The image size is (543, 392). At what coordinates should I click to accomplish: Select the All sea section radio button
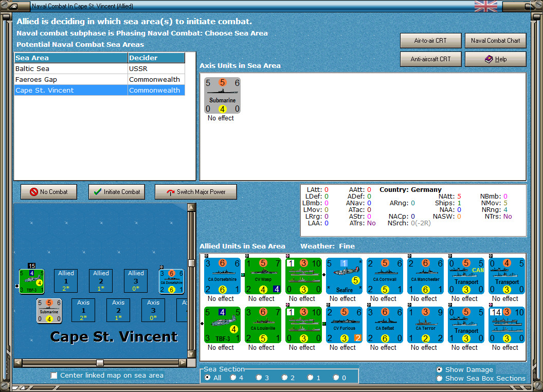click(207, 378)
